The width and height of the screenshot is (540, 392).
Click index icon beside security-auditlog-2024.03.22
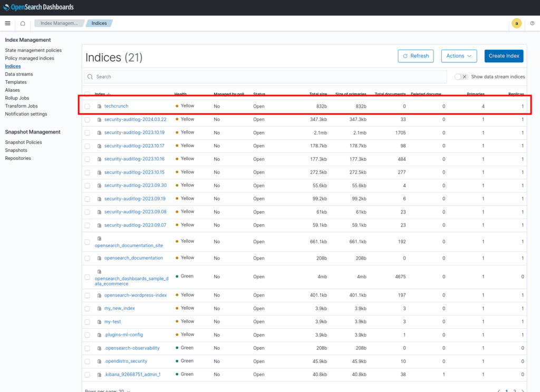click(x=100, y=120)
